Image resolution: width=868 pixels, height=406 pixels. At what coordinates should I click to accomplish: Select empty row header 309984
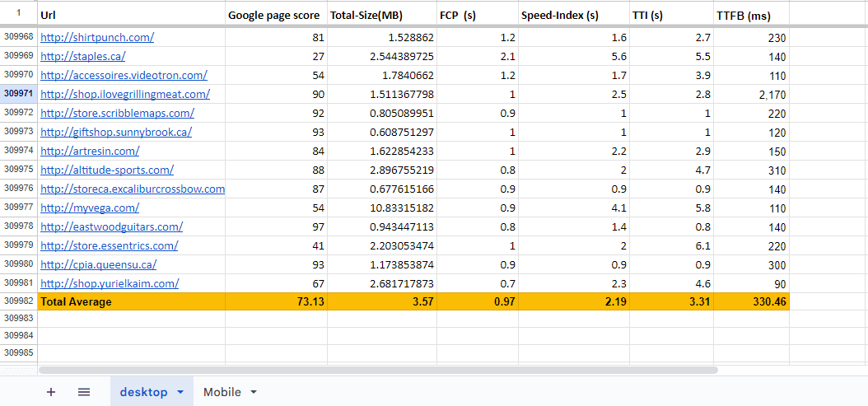point(19,334)
